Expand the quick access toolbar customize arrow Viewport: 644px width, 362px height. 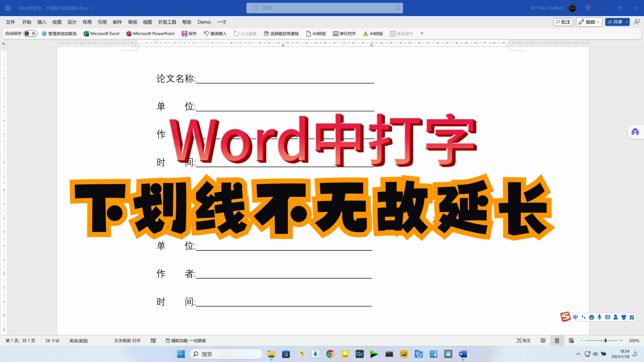pos(422,33)
